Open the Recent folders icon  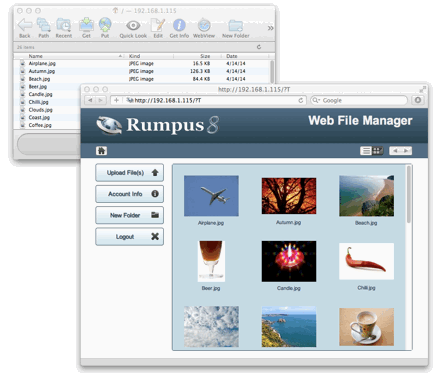[x=63, y=25]
